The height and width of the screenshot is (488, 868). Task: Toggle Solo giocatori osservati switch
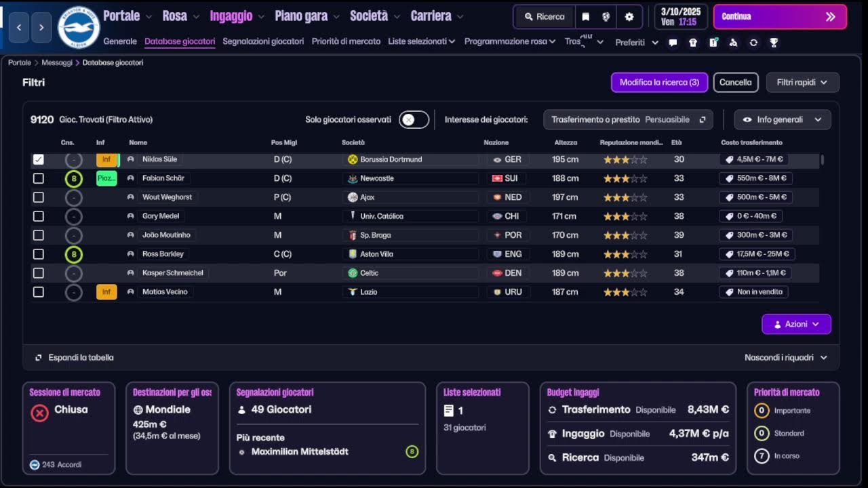(x=414, y=120)
